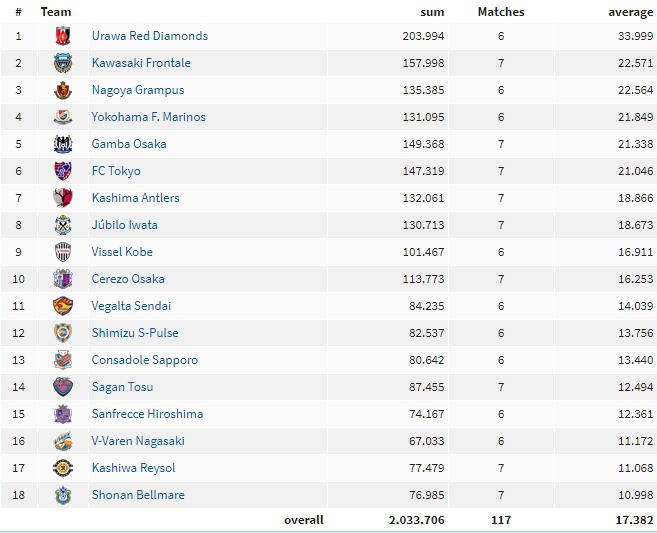Sort table by the sum column header
Screen dimensions: 657x533
coord(432,12)
